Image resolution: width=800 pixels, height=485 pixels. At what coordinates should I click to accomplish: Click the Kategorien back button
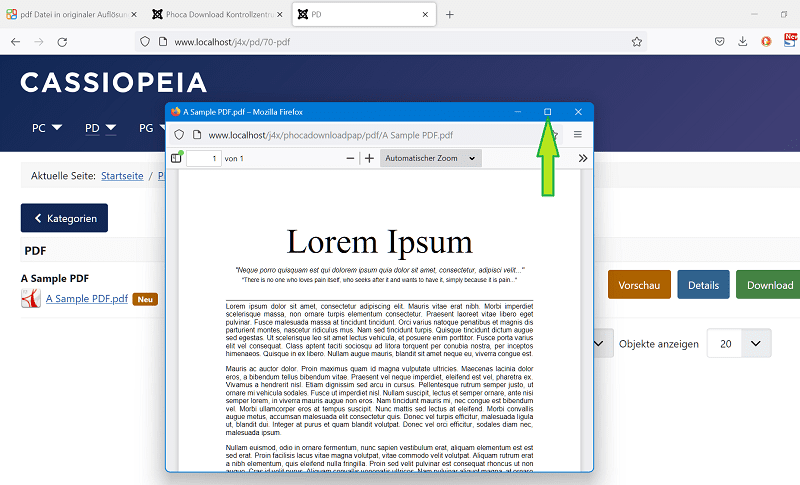(64, 218)
